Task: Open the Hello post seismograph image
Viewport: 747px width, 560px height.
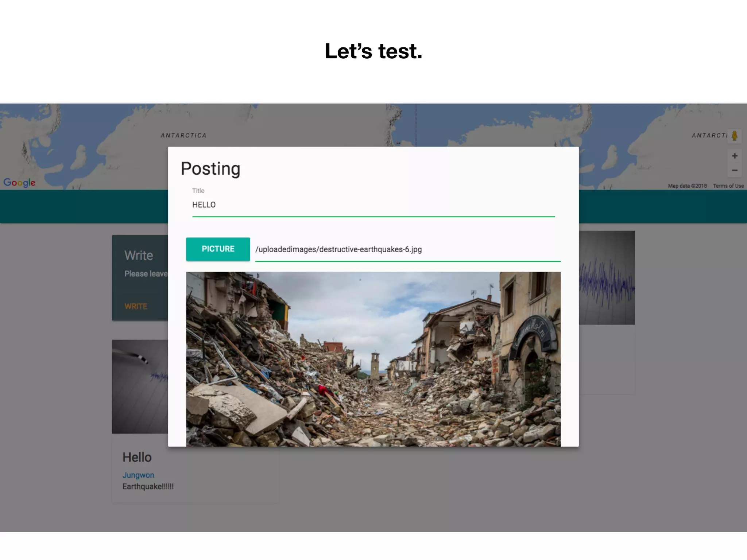Action: coord(140,386)
